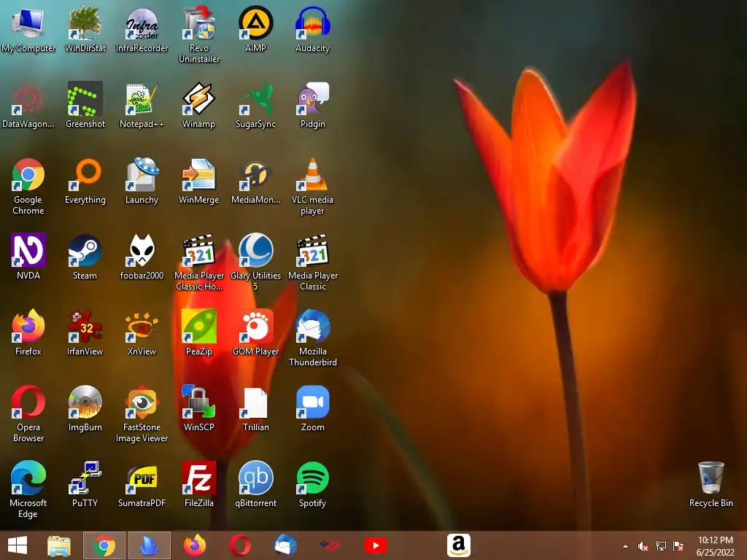Click the NVDA desktop icon
This screenshot has width=747, height=560.
(28, 256)
